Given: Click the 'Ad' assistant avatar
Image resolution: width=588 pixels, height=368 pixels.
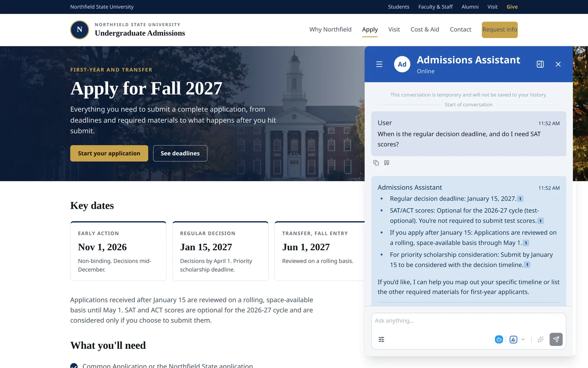Looking at the screenshot, I should click(x=402, y=64).
